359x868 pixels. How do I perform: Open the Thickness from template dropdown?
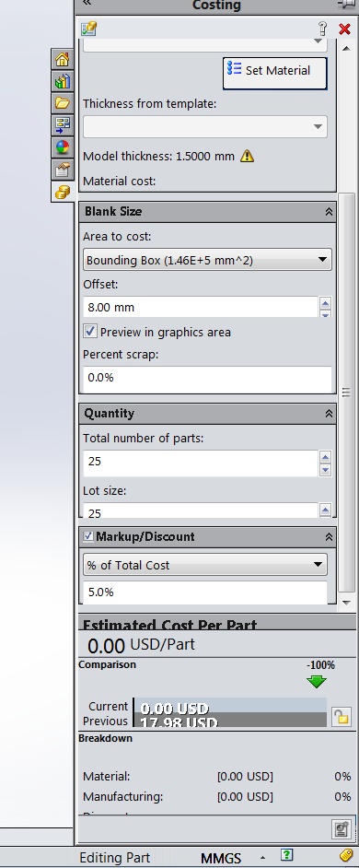[x=205, y=127]
